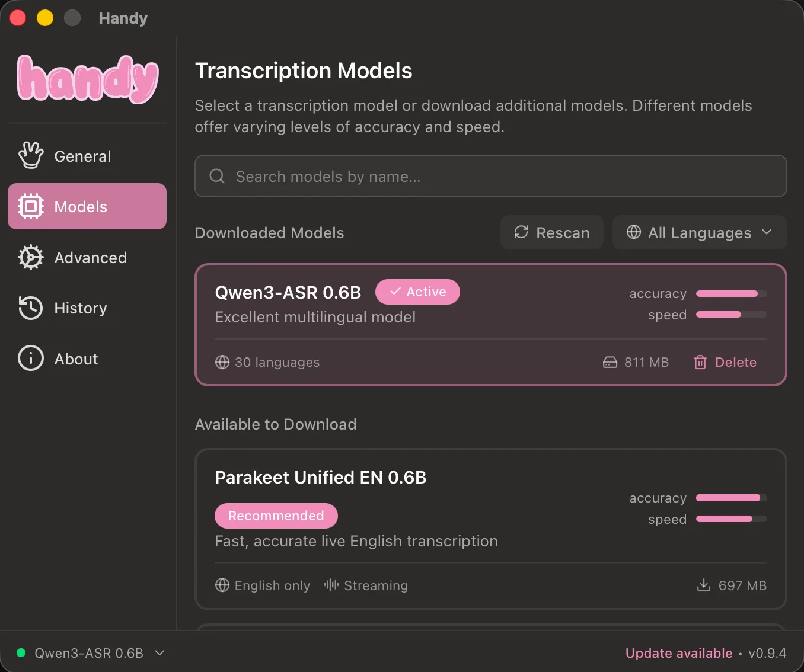
Task: Click the 'Downloaded Models' heading
Action: click(x=270, y=233)
